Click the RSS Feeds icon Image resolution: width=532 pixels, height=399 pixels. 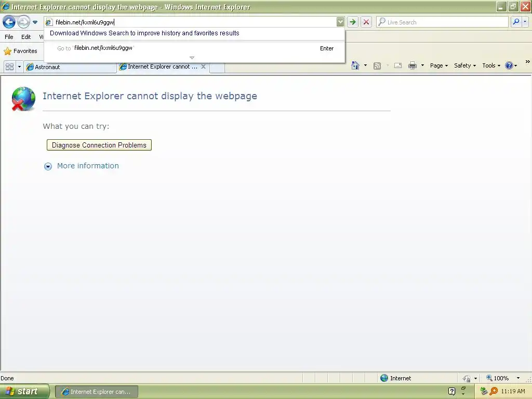point(377,66)
